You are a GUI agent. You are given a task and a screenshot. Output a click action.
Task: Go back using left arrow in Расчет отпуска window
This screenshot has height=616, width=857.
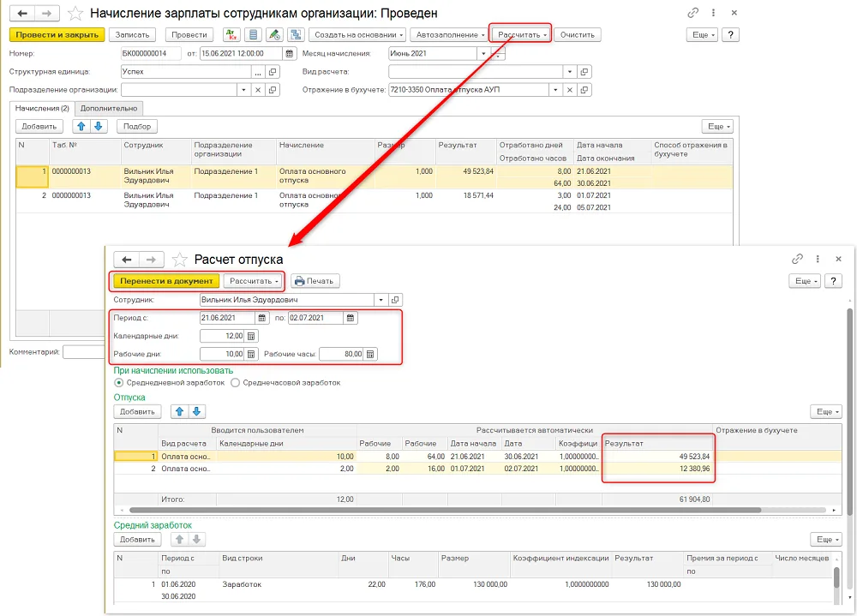point(127,259)
